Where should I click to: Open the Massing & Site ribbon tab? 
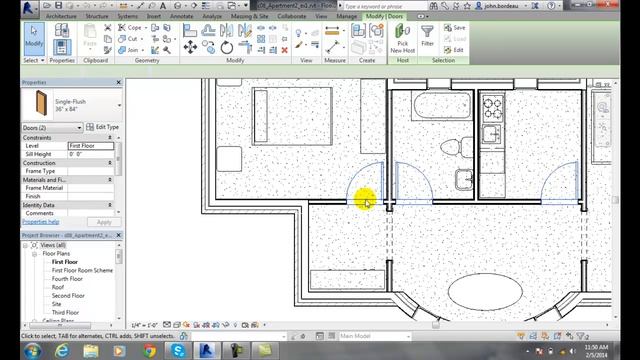point(249,16)
